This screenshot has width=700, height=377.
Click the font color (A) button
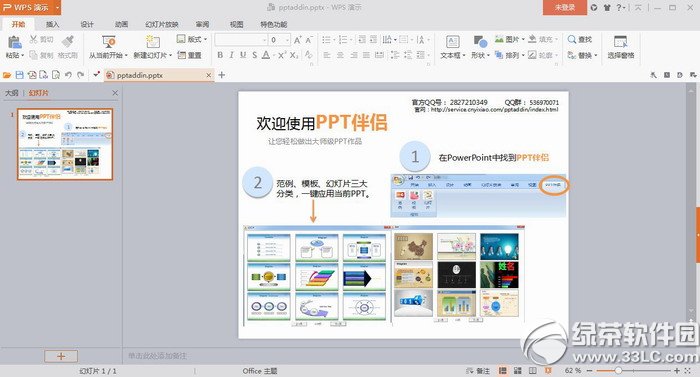266,55
